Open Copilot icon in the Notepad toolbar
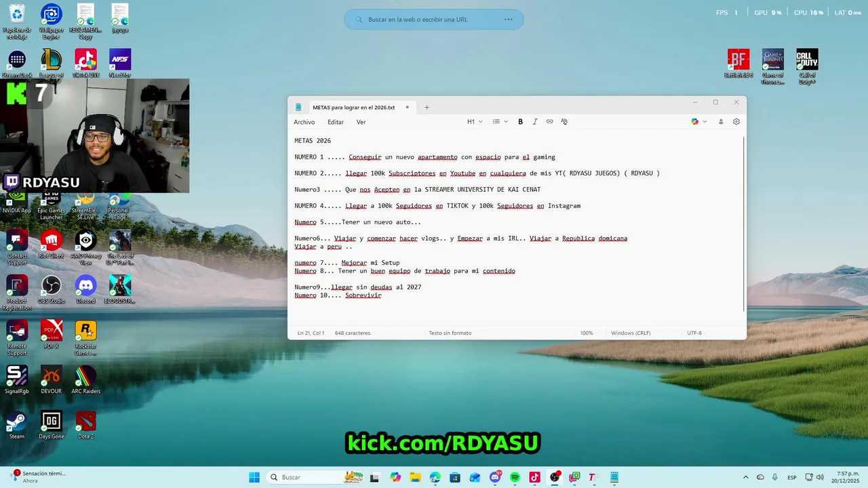Screen dimensions: 868x488 694,122
